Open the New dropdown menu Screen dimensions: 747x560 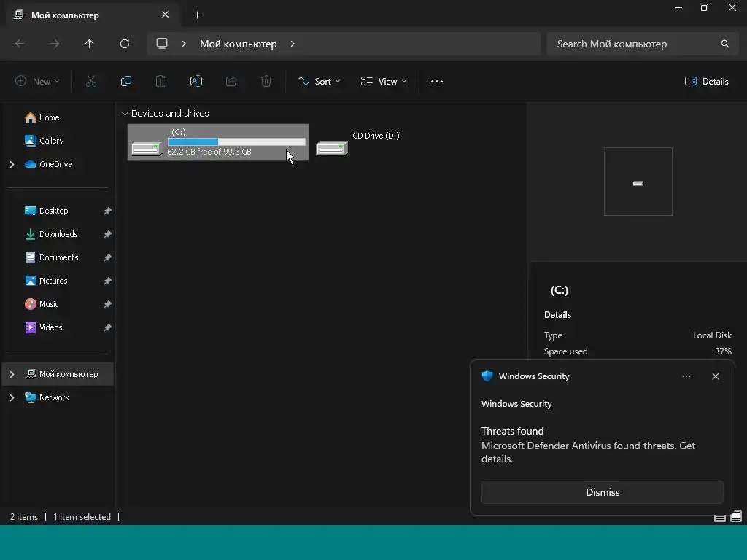point(37,82)
